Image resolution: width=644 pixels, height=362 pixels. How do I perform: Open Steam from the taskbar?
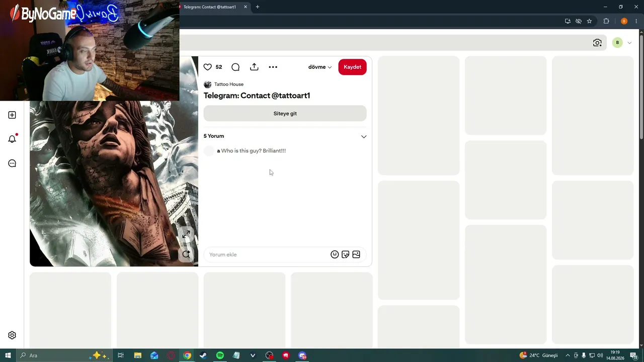coord(203,355)
